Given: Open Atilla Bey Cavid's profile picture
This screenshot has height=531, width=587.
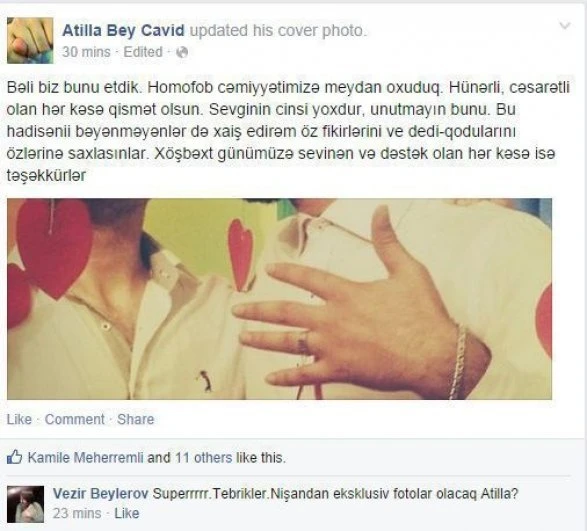Looking at the screenshot, I should click(x=30, y=40).
